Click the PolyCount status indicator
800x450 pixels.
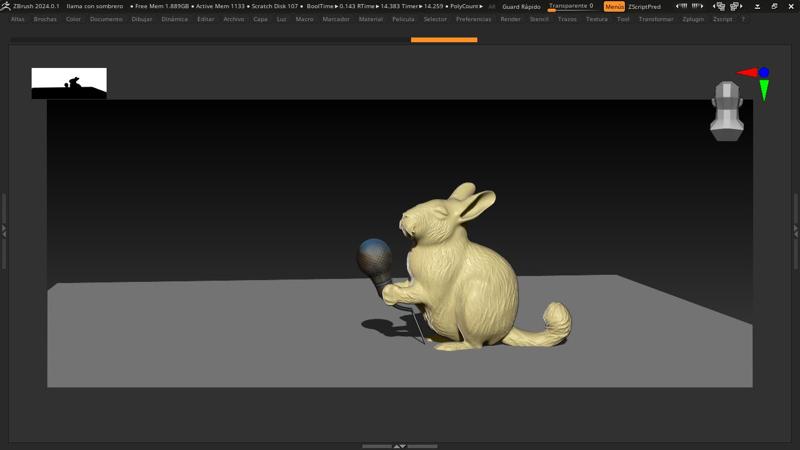click(466, 6)
